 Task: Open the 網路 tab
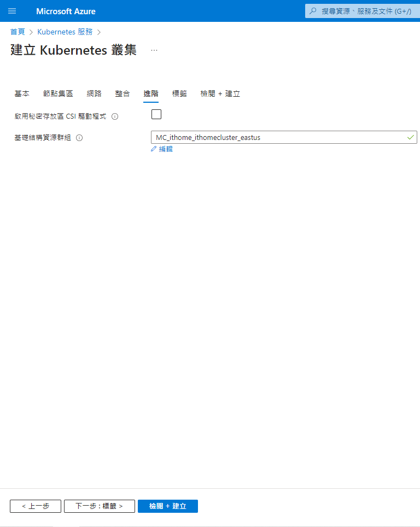[94, 94]
